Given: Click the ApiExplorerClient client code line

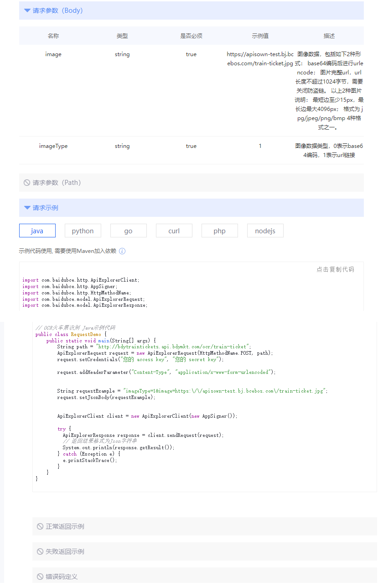Looking at the screenshot, I should (147, 416).
